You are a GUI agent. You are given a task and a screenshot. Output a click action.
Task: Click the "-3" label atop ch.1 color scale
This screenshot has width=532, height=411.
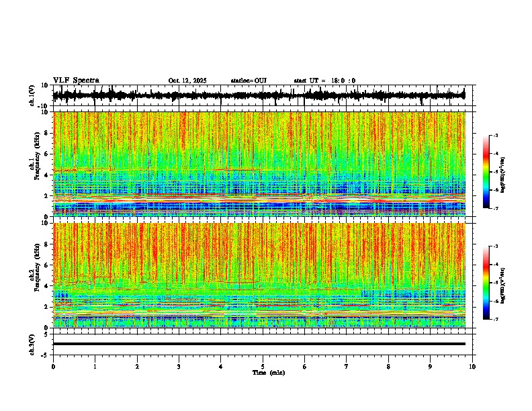coord(495,135)
